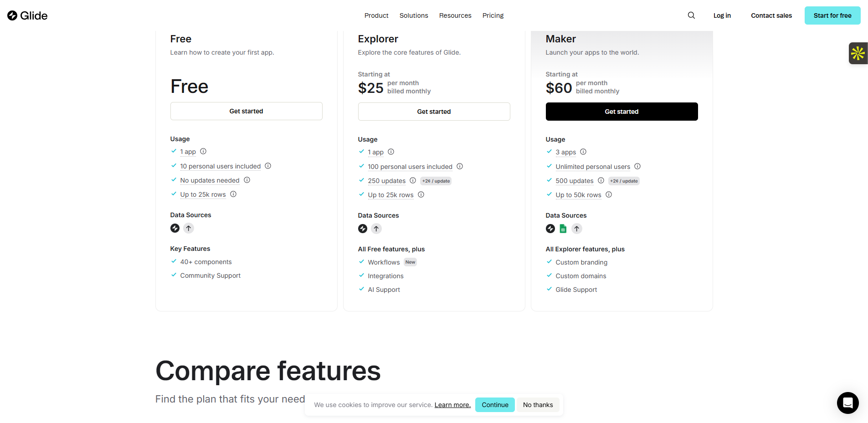Click the Explorer +2¢ / update badge
Image resolution: width=868 pixels, height=423 pixels.
[436, 181]
